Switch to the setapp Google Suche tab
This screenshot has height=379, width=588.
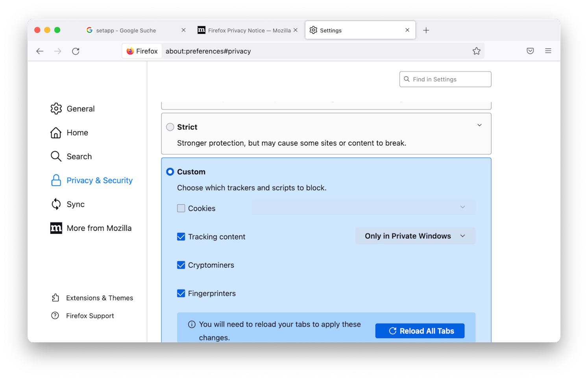(x=126, y=30)
